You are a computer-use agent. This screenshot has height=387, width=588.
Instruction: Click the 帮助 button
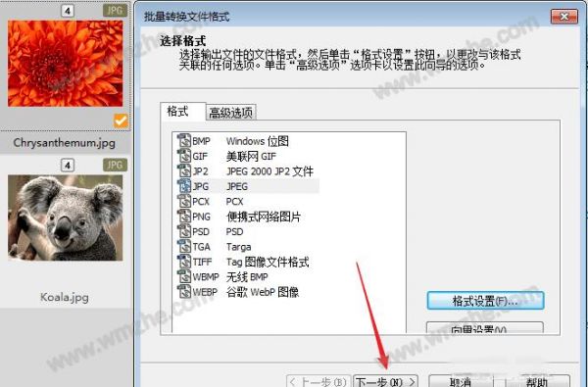point(537,381)
